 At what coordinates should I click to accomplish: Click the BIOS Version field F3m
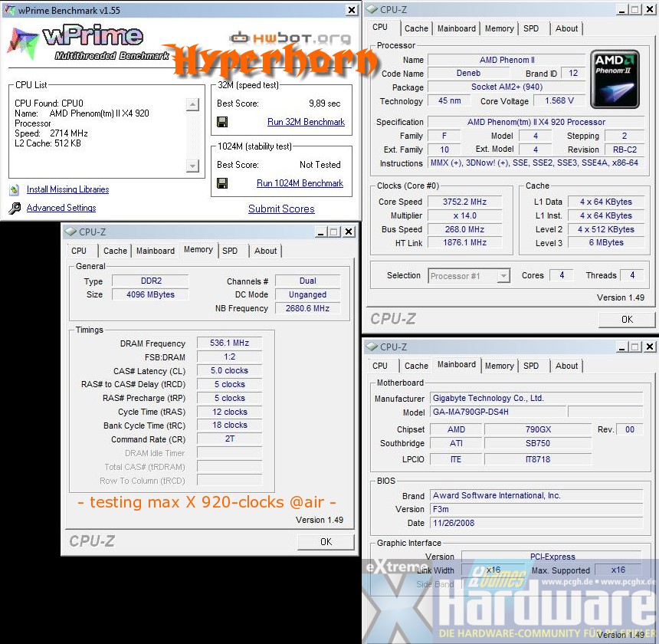[x=536, y=510]
